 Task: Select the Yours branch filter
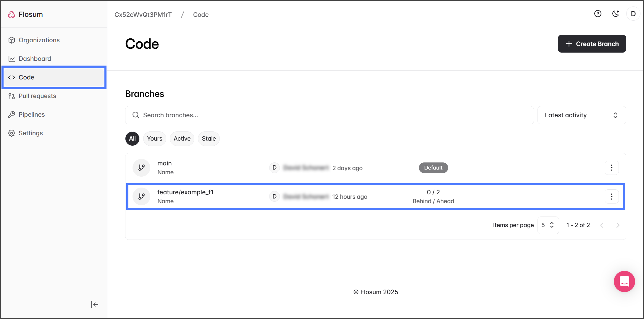click(154, 139)
